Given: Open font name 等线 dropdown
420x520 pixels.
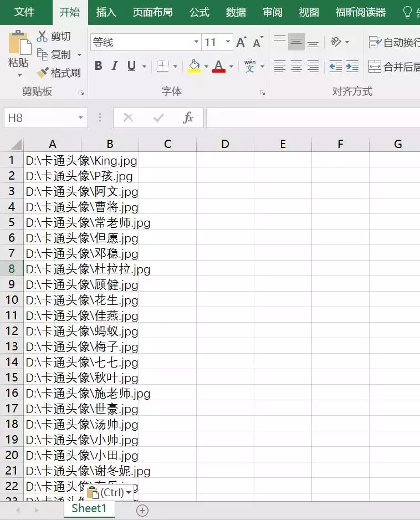Looking at the screenshot, I should (x=196, y=42).
